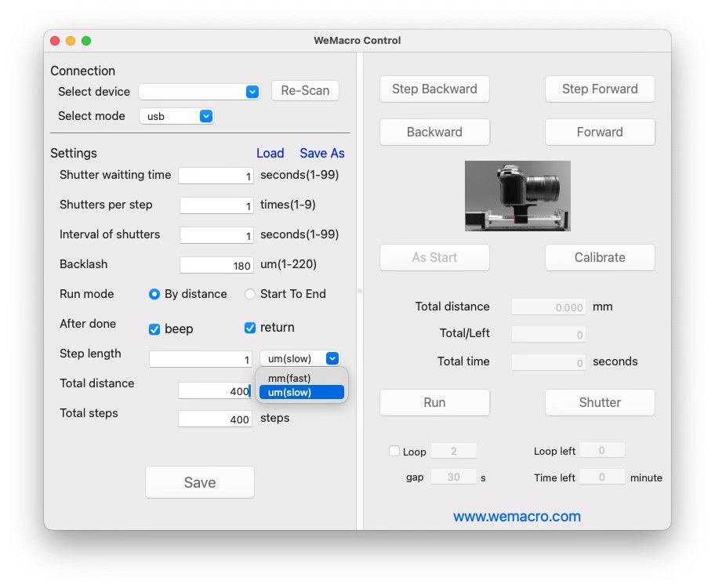
Task: Open the Select device dropdown
Action: 199,92
